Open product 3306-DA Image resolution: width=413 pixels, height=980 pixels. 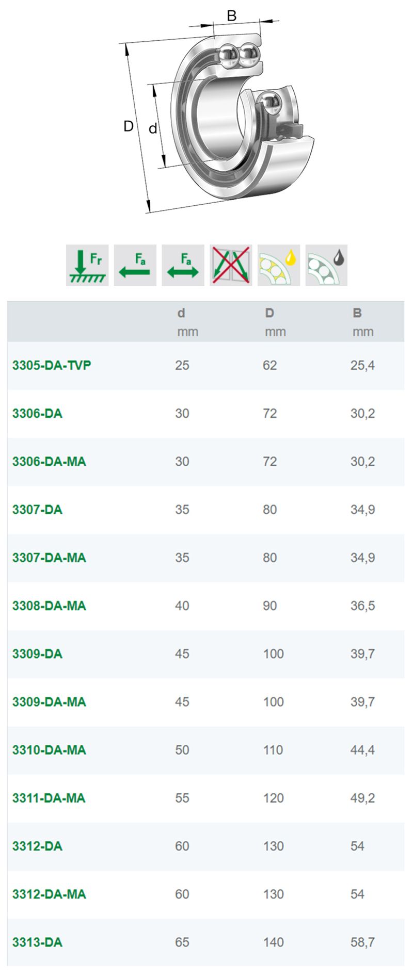click(37, 414)
